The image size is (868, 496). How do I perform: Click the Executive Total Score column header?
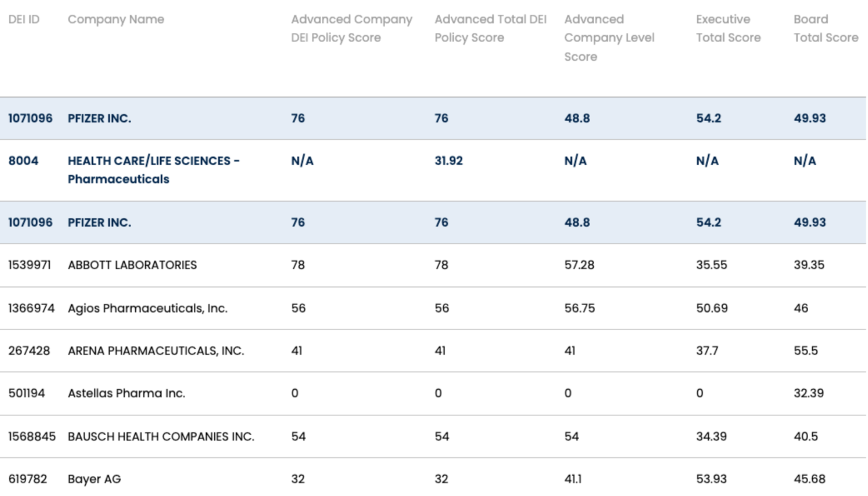coord(729,29)
